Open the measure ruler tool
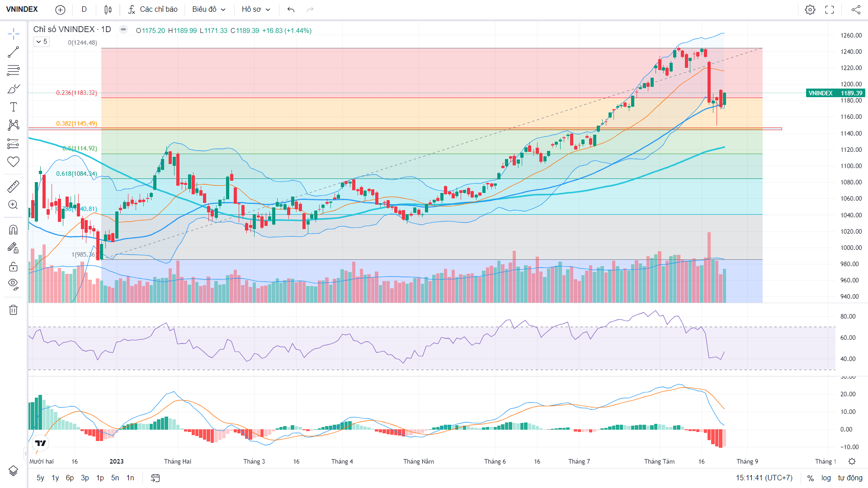Screen dimensions: 868x488 click(13, 186)
